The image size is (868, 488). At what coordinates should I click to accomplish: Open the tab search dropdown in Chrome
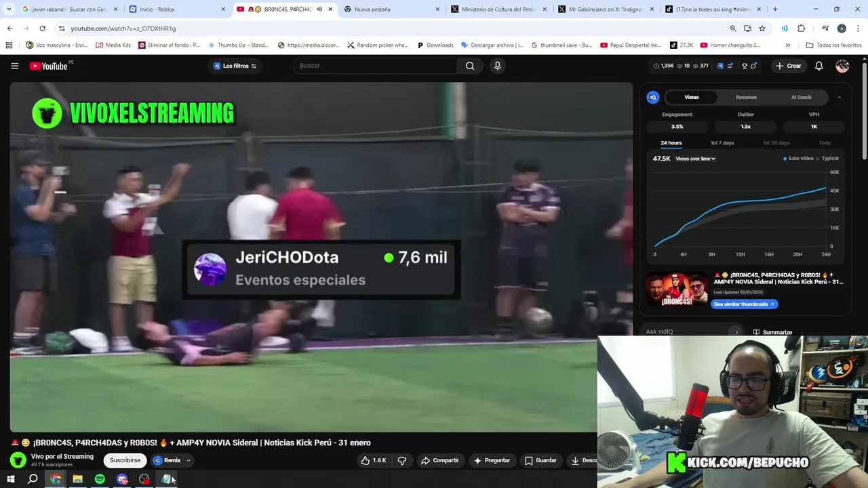point(9,9)
